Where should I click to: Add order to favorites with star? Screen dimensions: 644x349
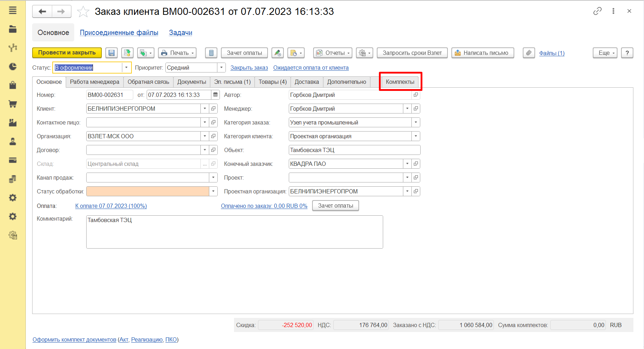click(83, 12)
